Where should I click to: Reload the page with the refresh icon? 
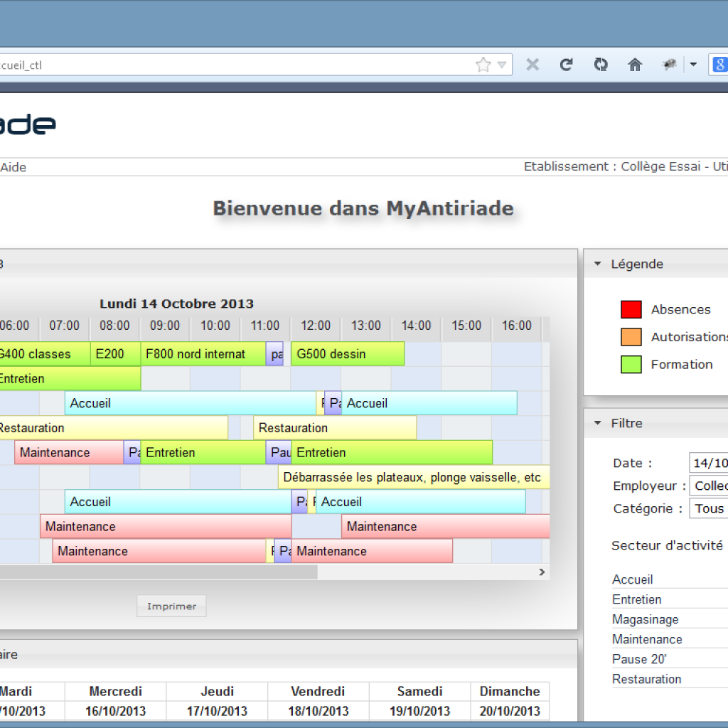click(x=567, y=64)
